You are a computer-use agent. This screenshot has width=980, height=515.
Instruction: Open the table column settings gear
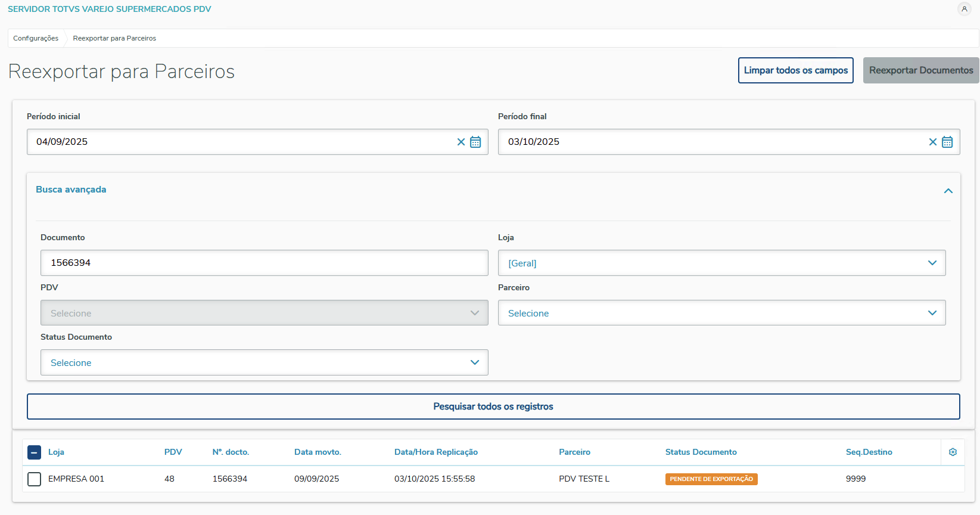click(x=953, y=452)
